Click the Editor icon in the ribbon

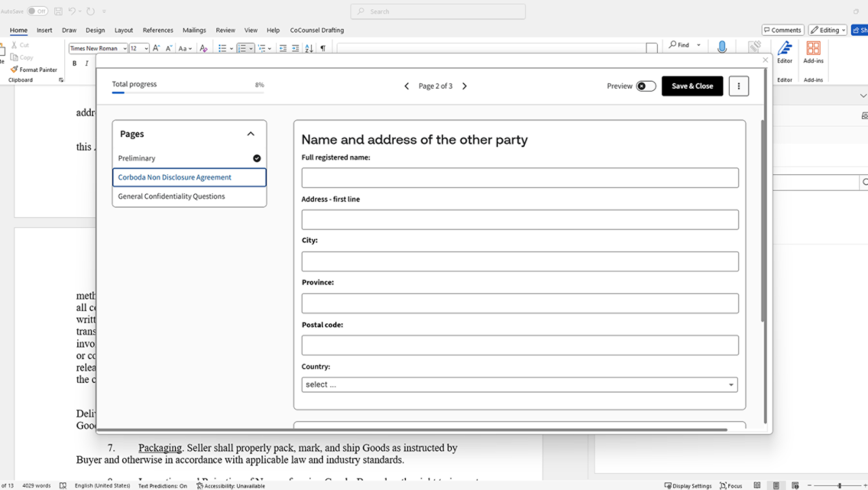tap(785, 49)
